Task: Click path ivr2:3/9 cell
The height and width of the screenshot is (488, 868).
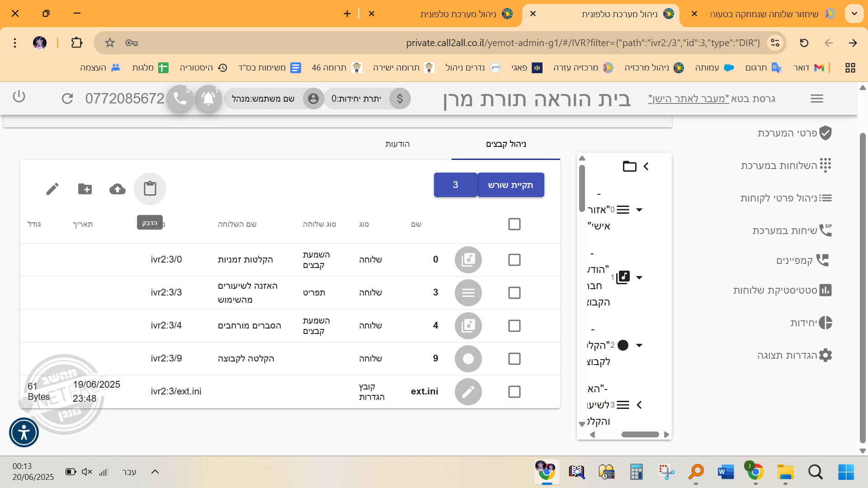Action: point(166,358)
